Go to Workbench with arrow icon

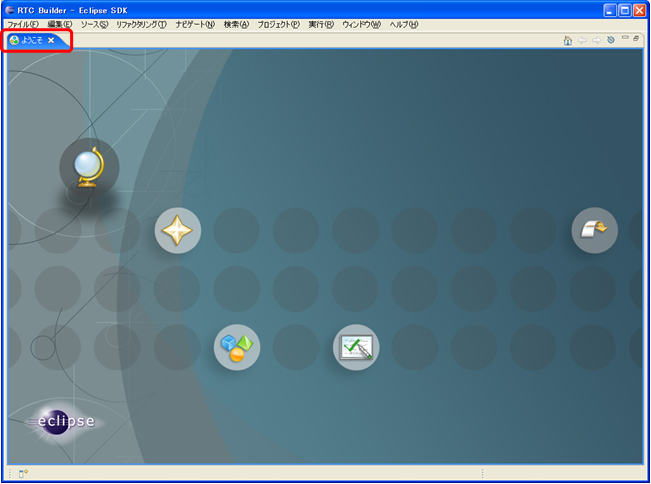[x=595, y=230]
